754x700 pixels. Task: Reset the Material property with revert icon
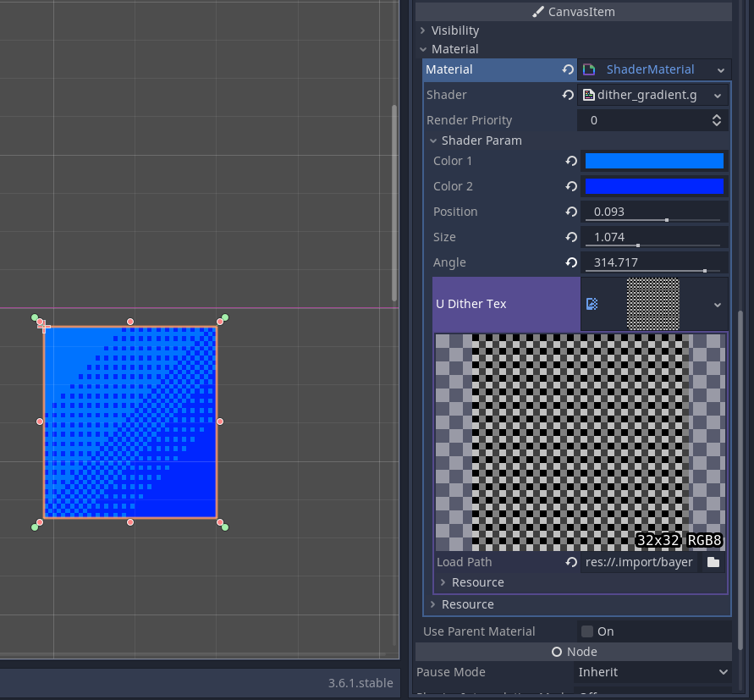coord(568,69)
